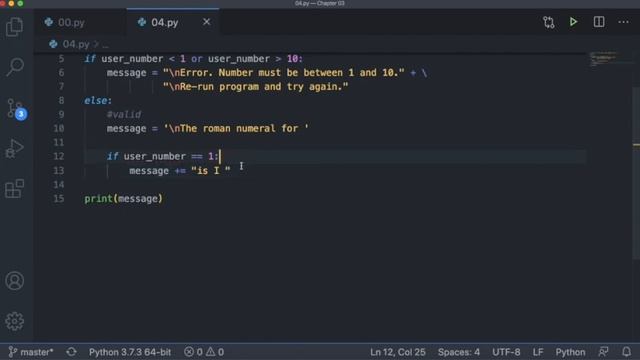The width and height of the screenshot is (640, 360).
Task: Select language mode Python in status bar
Action: (570, 352)
